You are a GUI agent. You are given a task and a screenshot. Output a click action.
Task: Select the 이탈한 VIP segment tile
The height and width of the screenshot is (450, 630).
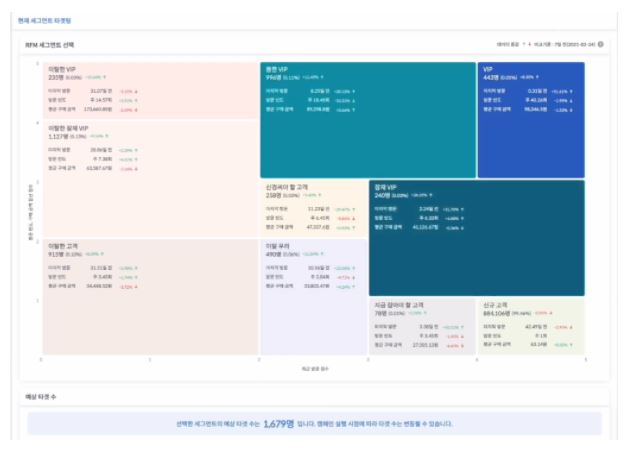pyautogui.click(x=151, y=90)
